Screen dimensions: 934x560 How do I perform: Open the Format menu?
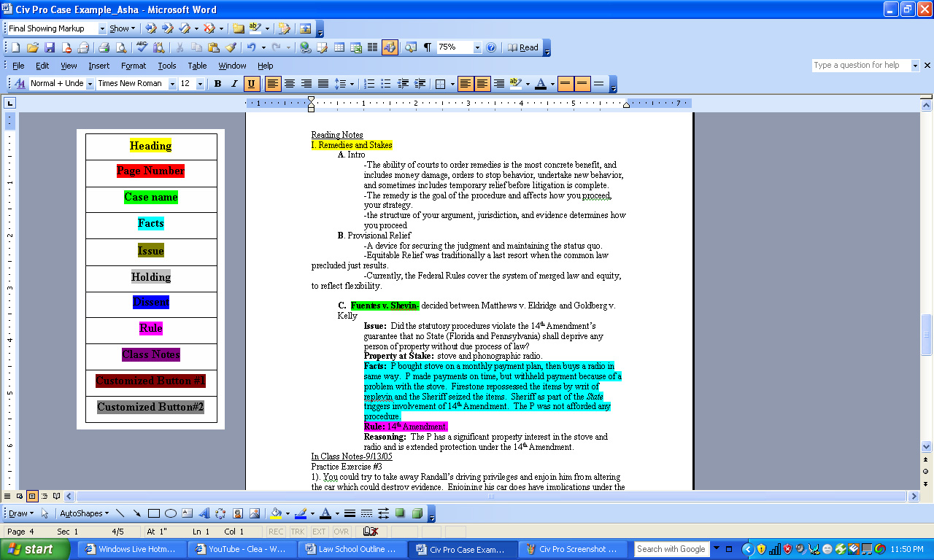[134, 66]
